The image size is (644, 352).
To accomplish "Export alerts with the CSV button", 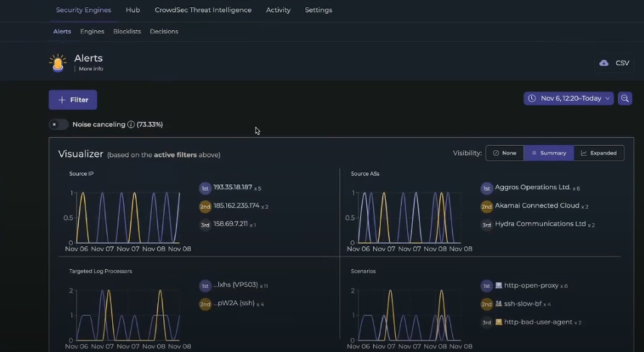I will [614, 63].
